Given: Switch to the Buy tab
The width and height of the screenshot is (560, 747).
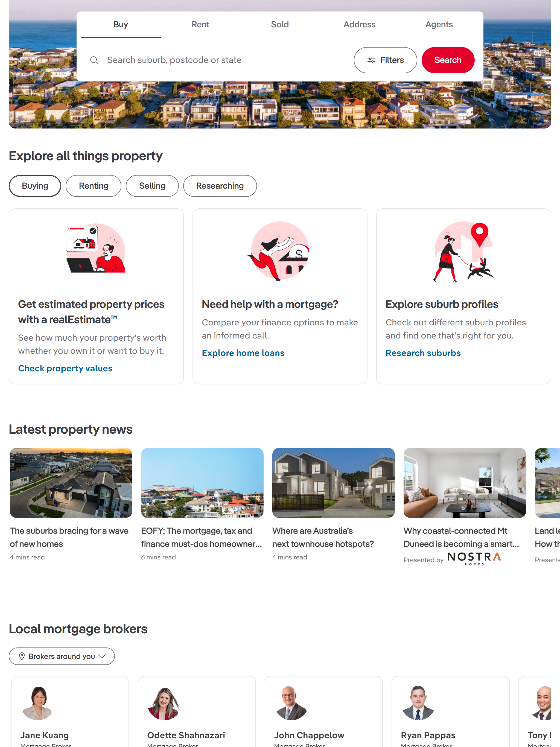Looking at the screenshot, I should (x=121, y=25).
